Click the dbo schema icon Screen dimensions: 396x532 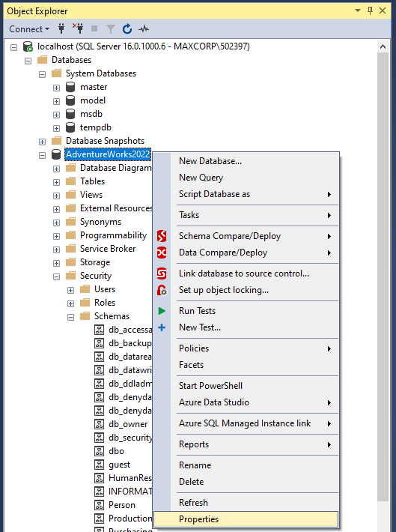(x=99, y=451)
